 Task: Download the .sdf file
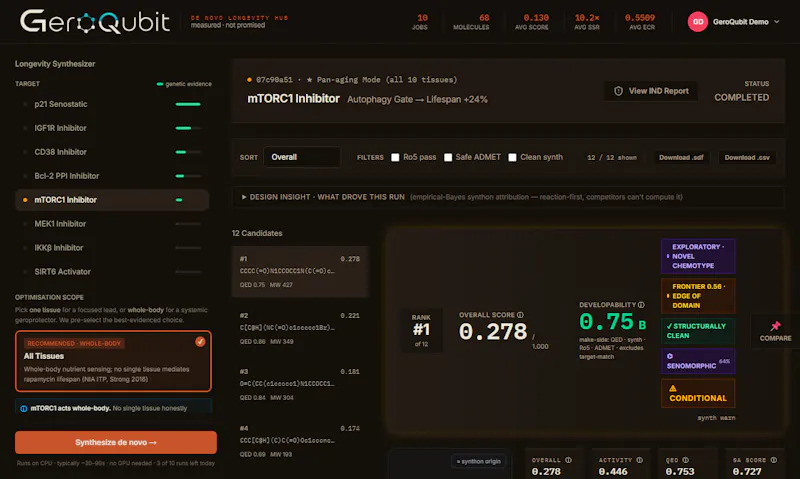pos(681,158)
